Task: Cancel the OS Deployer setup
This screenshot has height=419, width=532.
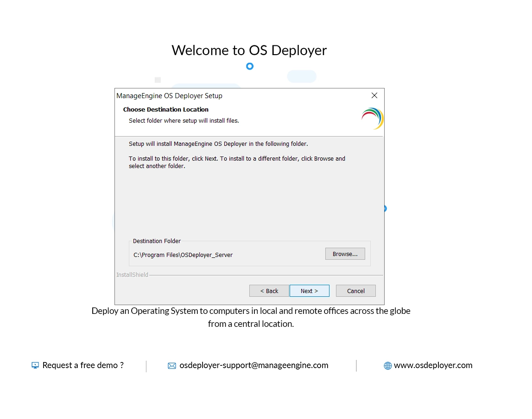Action: 355,291
